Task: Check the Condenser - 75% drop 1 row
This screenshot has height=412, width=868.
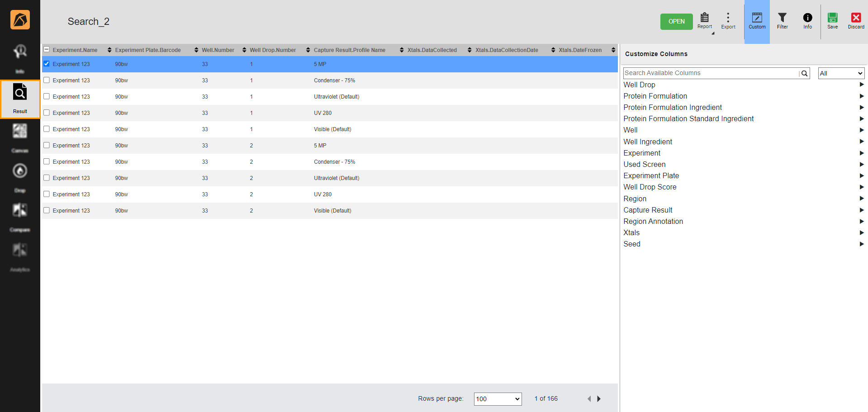Action: click(47, 80)
